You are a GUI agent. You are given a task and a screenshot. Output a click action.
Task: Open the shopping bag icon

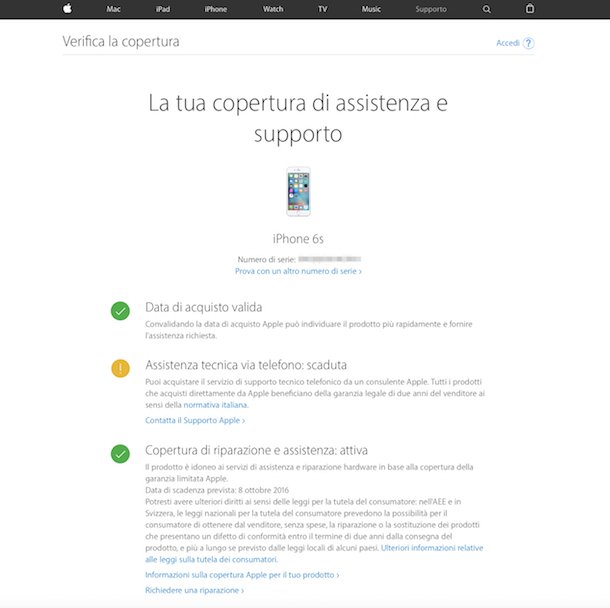pyautogui.click(x=530, y=8)
